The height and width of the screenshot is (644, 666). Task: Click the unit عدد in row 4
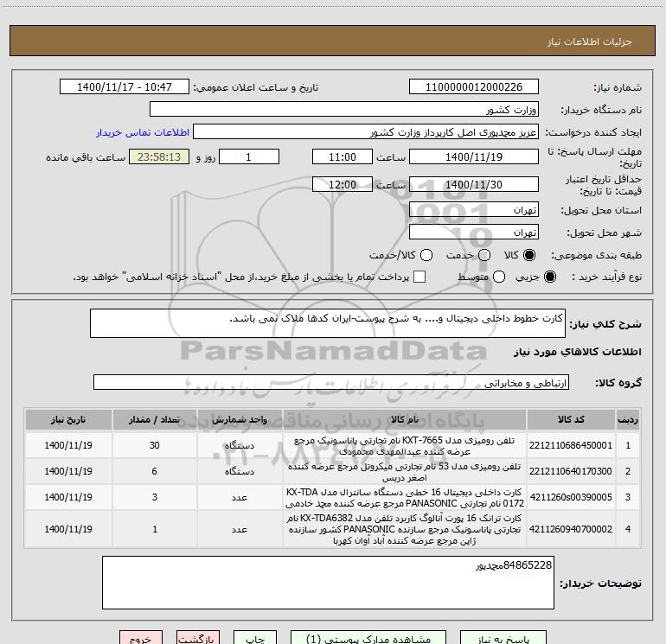pyautogui.click(x=240, y=529)
